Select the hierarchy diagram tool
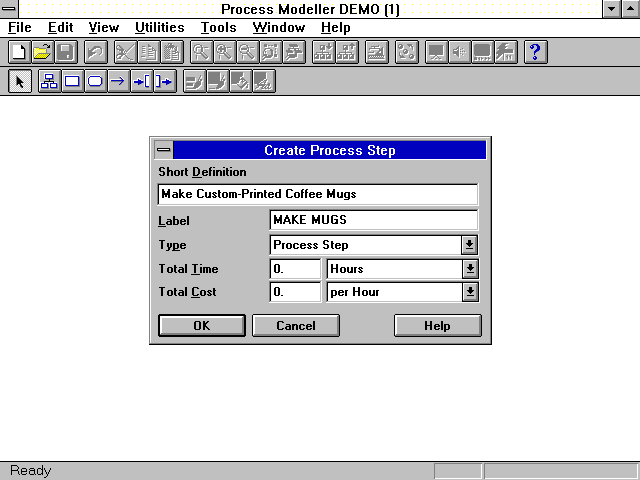 point(49,82)
